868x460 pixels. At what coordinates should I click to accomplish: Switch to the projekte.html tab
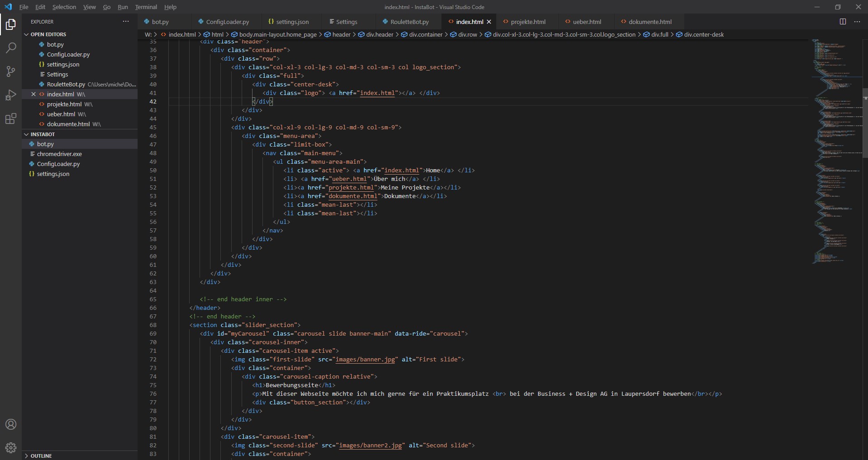(528, 22)
